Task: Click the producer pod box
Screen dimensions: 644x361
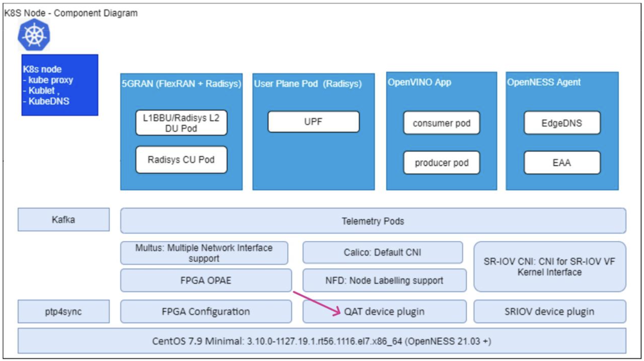Action: [441, 163]
